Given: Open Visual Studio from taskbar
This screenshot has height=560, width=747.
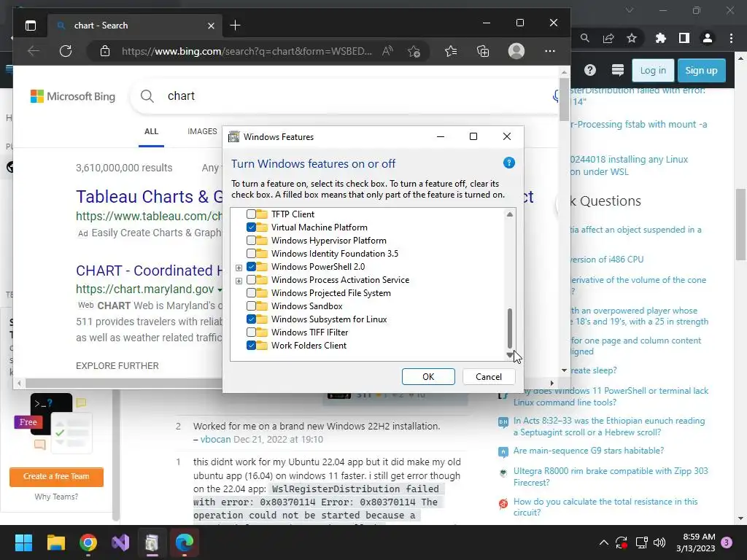Looking at the screenshot, I should (x=120, y=542).
